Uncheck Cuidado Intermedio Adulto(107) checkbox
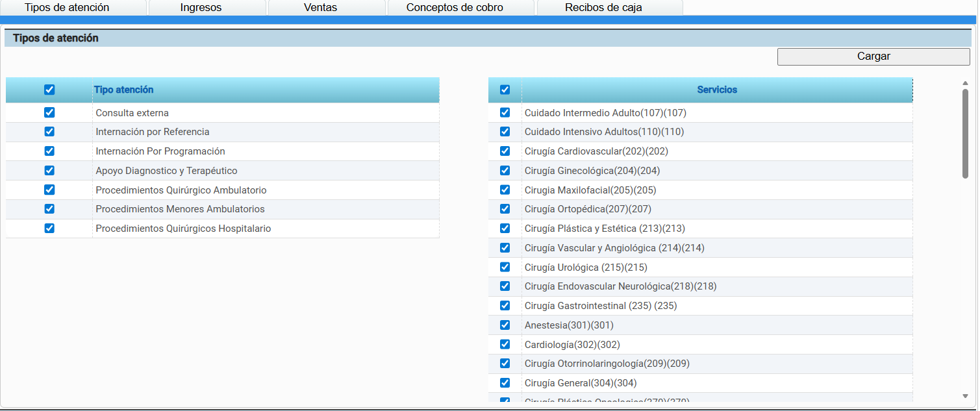Image resolution: width=980 pixels, height=411 pixels. [505, 112]
